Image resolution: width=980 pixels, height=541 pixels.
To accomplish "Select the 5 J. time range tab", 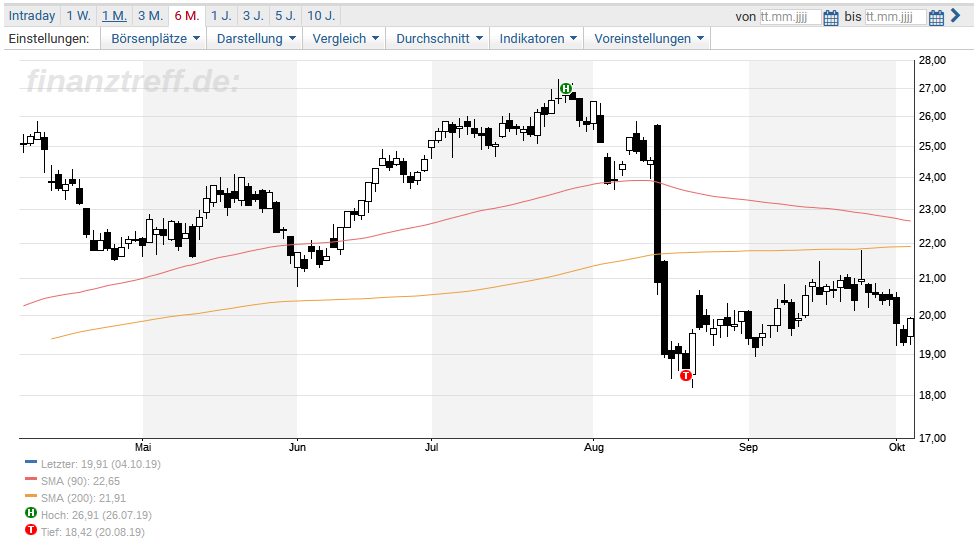I will [286, 16].
